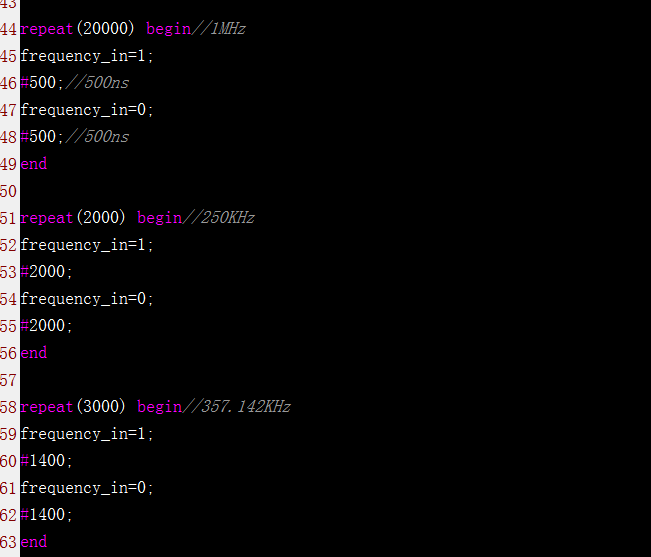Click the end keyword on line 49

tap(34, 164)
